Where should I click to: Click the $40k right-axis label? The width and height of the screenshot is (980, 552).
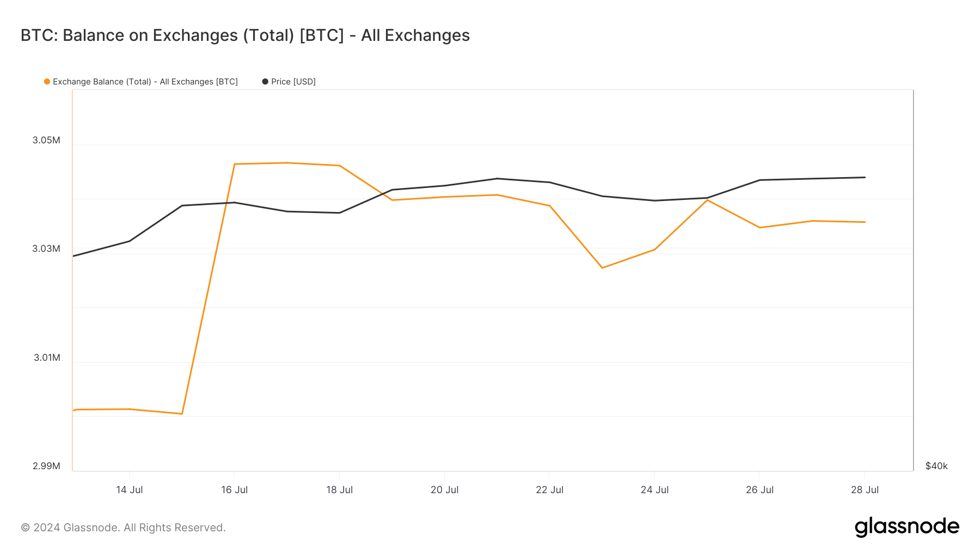(x=936, y=466)
